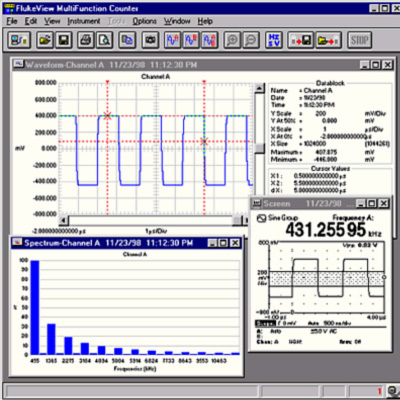Open the Instrument menu

tap(84, 21)
